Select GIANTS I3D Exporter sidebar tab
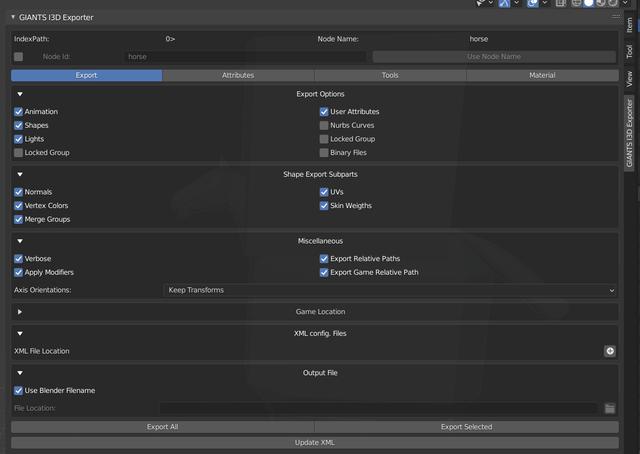 pyautogui.click(x=629, y=133)
